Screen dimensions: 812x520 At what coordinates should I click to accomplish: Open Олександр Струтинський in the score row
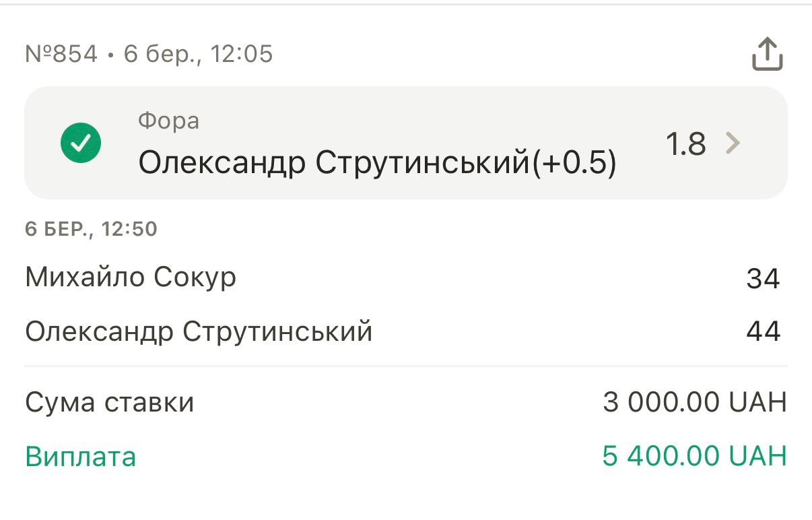[x=199, y=331]
